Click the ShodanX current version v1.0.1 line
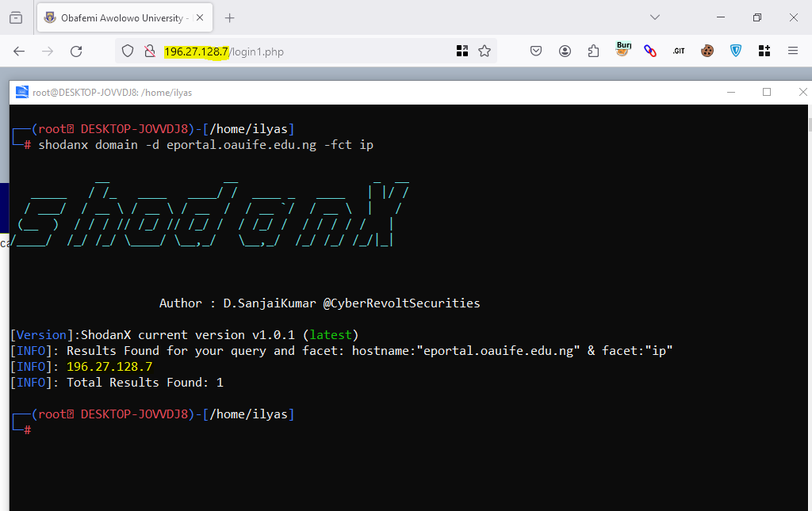This screenshot has width=812, height=511. tap(184, 335)
